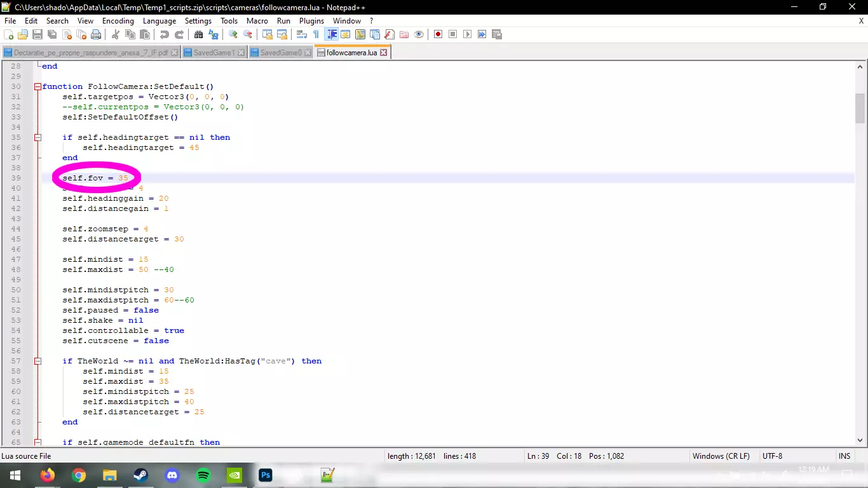Collapse the headingtarget if-block fold on line 35
Image resolution: width=868 pixels, height=488 pixels.
pos(37,137)
